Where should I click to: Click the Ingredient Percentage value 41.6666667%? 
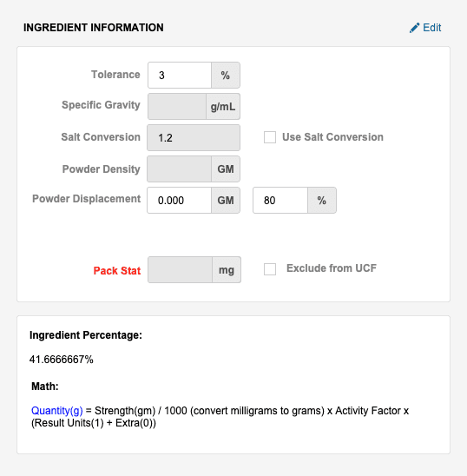62,360
